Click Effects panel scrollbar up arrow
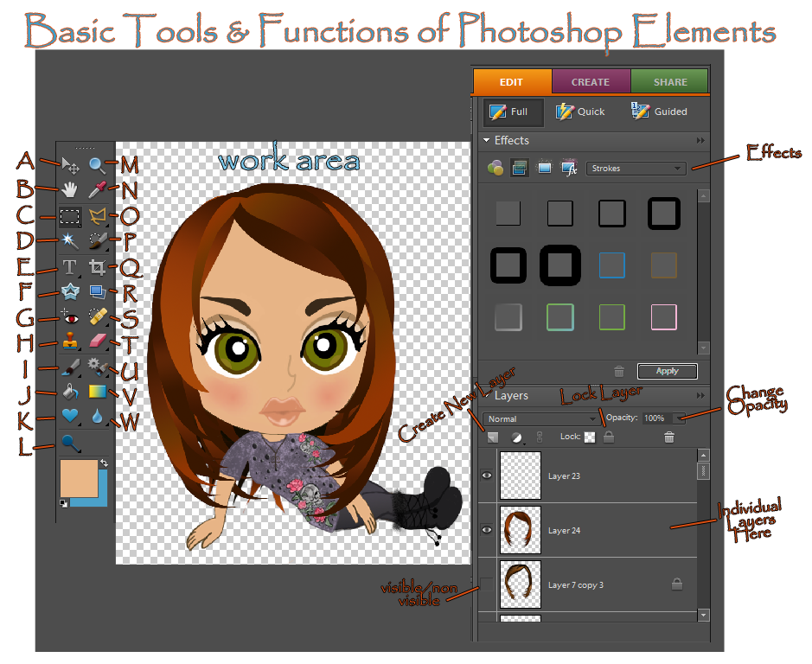 point(703,196)
